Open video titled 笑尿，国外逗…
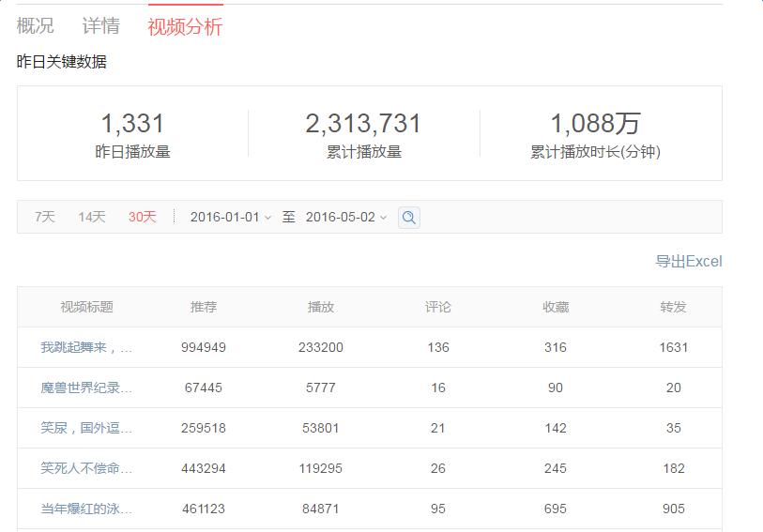This screenshot has height=532, width=763. pyautogui.click(x=86, y=428)
